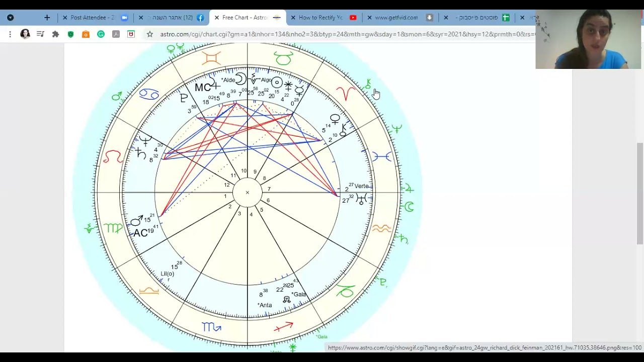
Task: Click the Verte vertex label
Action: 361,186
